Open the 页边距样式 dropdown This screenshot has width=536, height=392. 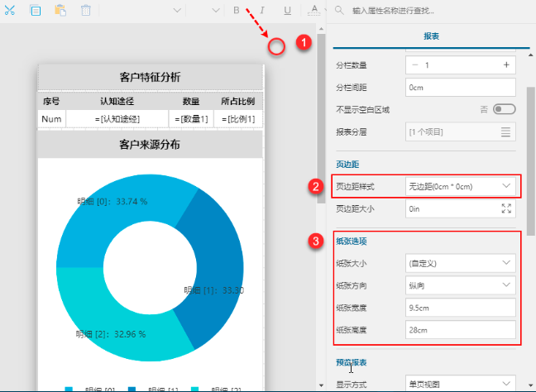[x=461, y=186]
